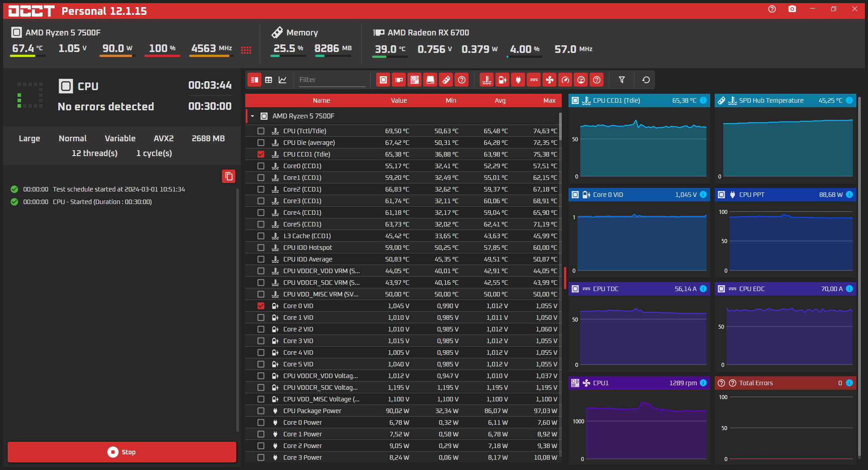Toggle the storage drive hardware filter icon
868x470 pixels.
point(430,80)
